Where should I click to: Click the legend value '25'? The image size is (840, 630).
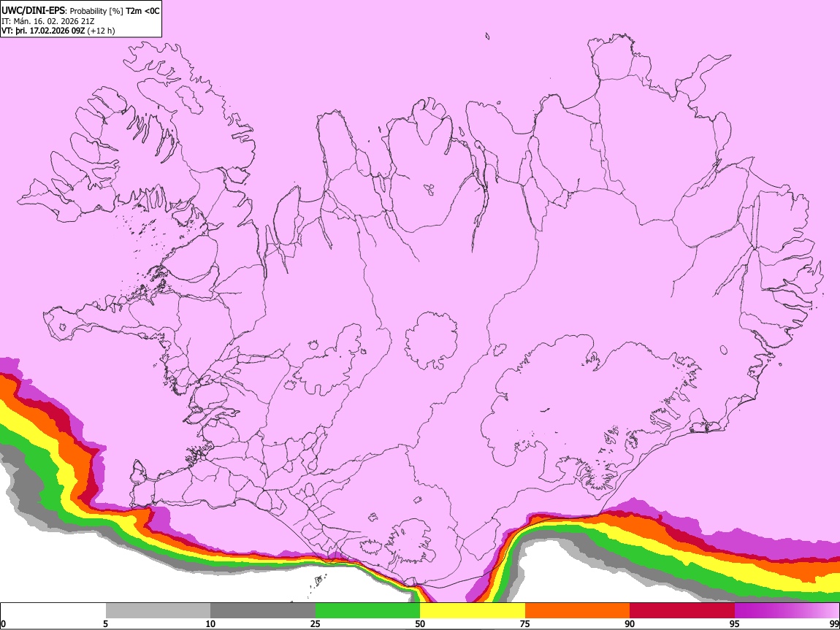(316, 623)
